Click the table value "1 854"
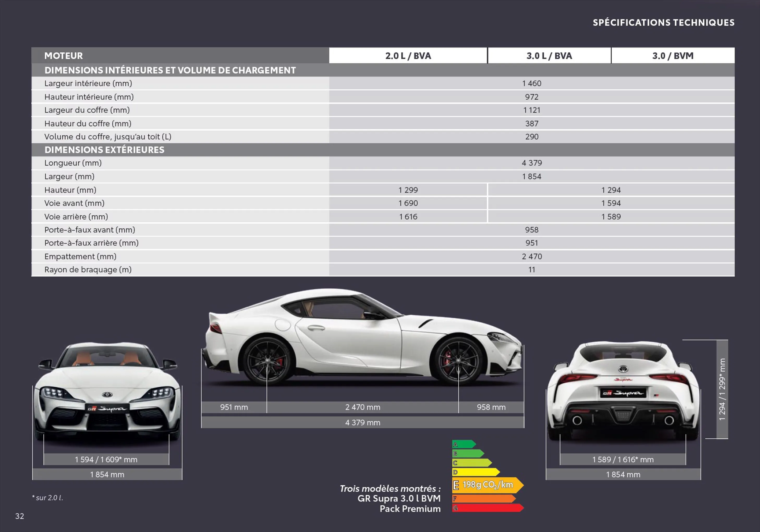Viewport: 760px width, 532px height. pyautogui.click(x=532, y=177)
